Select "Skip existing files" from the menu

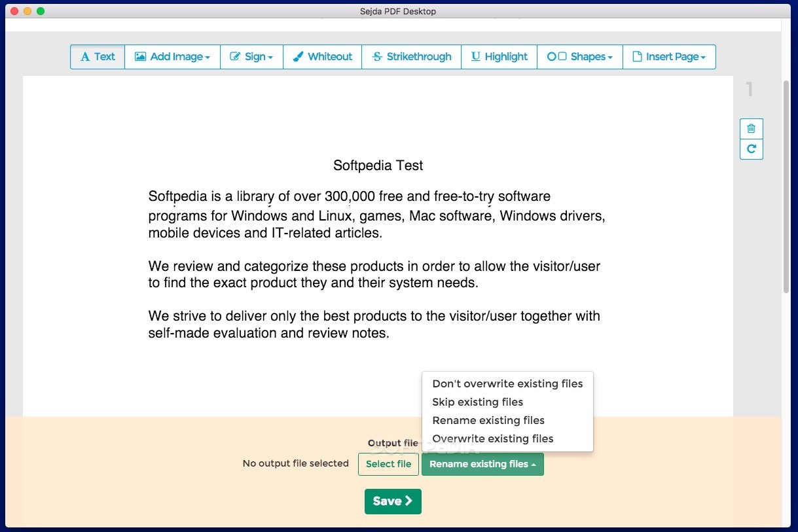[x=477, y=402]
